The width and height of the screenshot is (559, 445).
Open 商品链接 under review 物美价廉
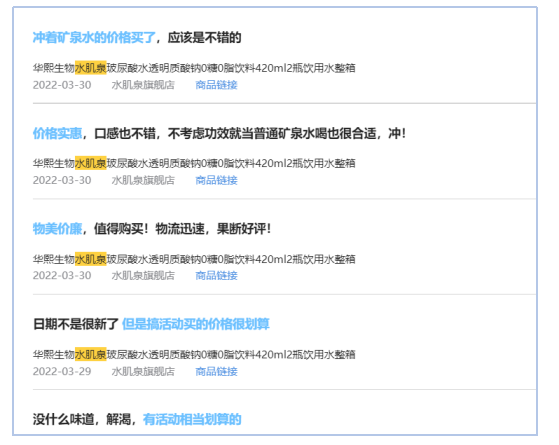click(x=216, y=275)
